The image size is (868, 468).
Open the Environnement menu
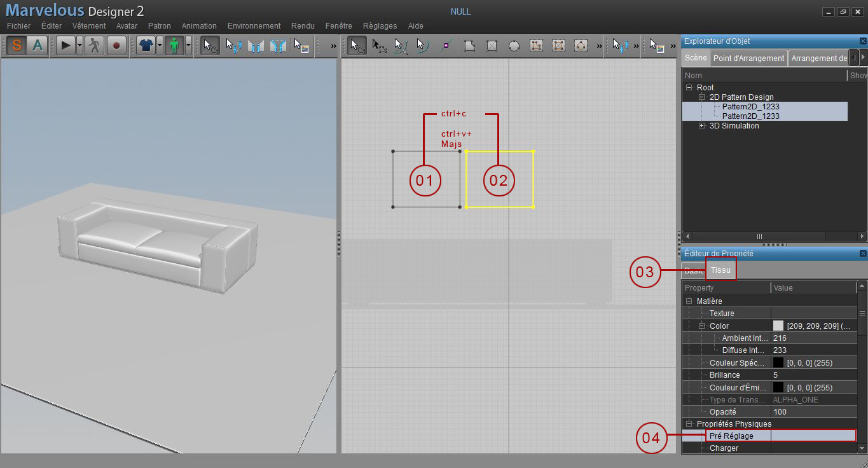254,26
